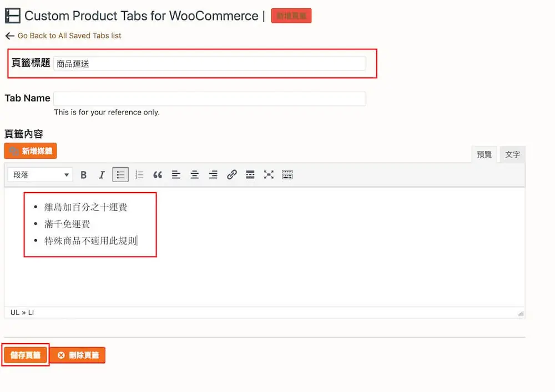Toggle bold formatting in the editor toolbar
Image resolution: width=555 pixels, height=392 pixels.
84,175
